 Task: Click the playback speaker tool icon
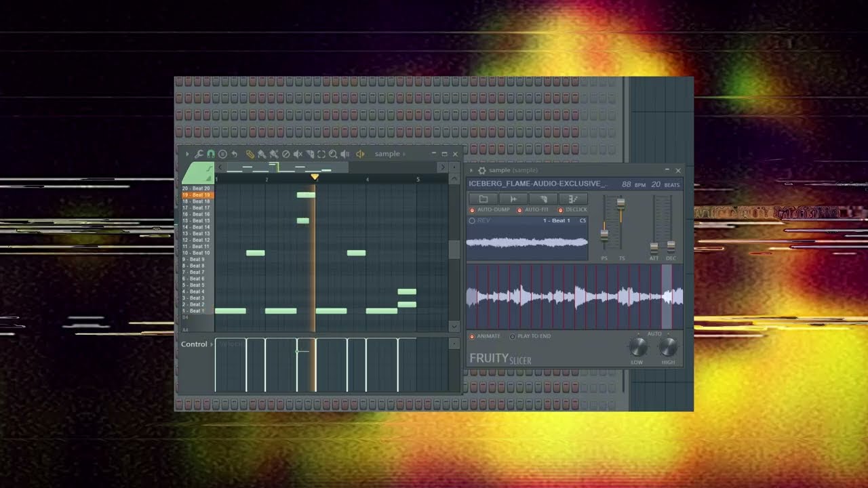tap(344, 155)
